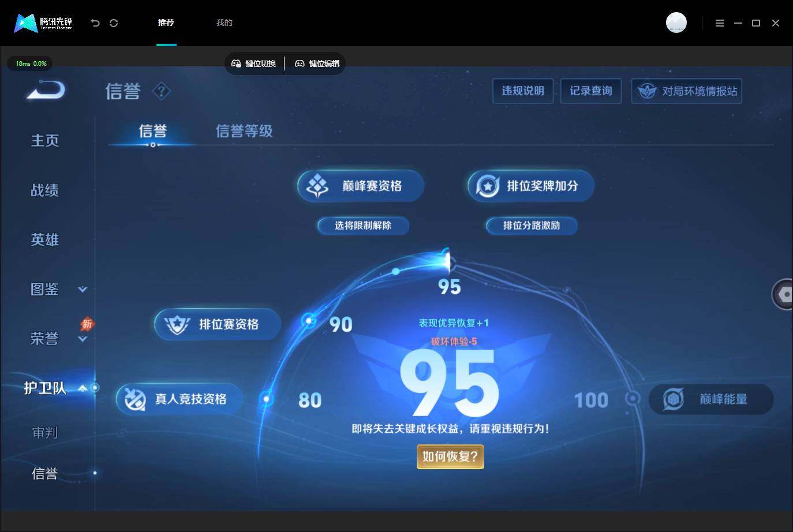Click the large 95 credit score

tap(450, 383)
